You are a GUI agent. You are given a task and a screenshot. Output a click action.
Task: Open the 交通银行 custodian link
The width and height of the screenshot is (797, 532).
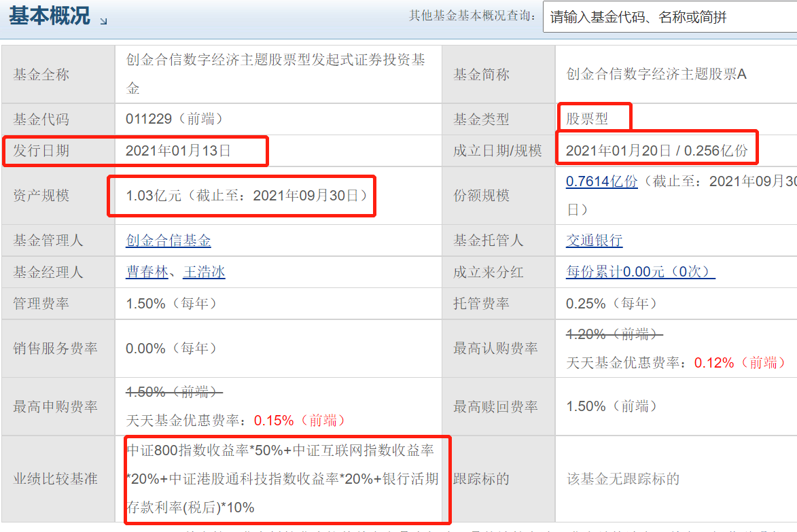pos(594,241)
